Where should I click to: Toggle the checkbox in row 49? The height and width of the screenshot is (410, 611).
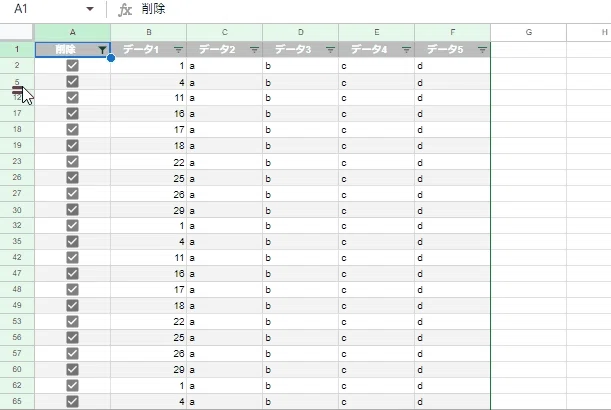pos(72,305)
